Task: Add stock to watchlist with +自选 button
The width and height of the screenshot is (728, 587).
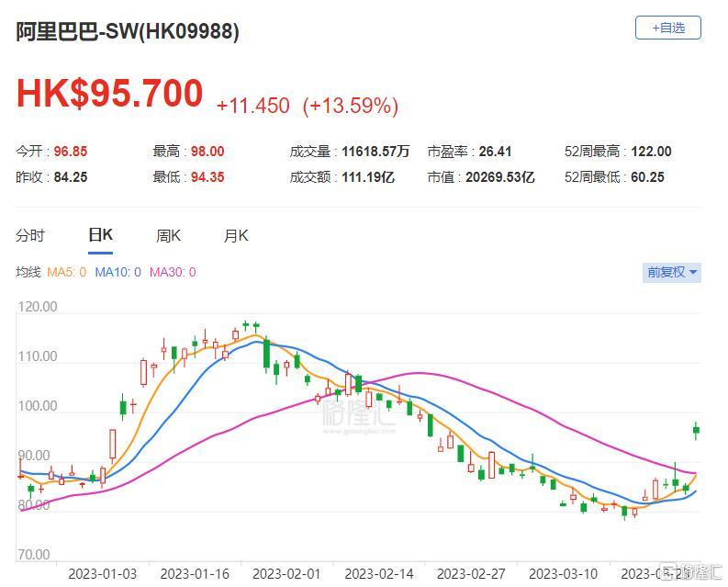Action: tap(667, 28)
